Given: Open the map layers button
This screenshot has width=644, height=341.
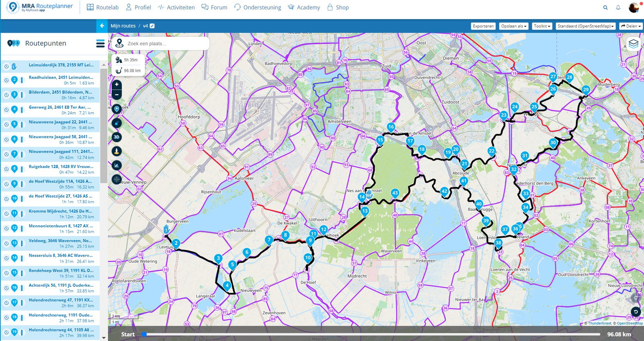Looking at the screenshot, I should pos(633,44).
